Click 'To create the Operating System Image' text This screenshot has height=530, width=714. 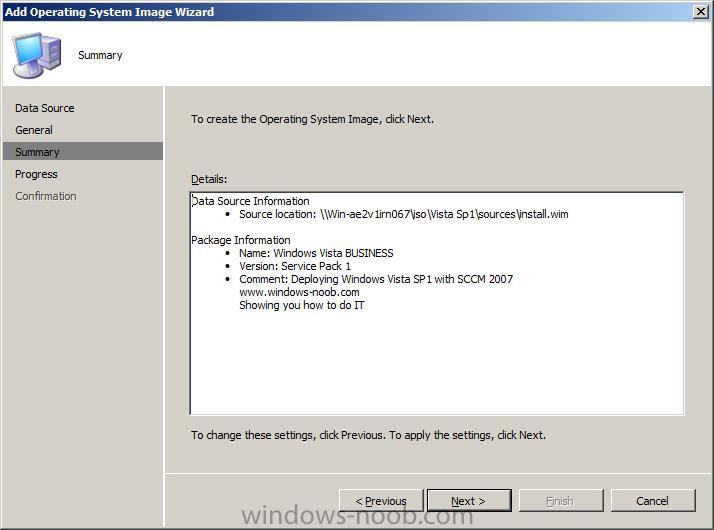312,119
